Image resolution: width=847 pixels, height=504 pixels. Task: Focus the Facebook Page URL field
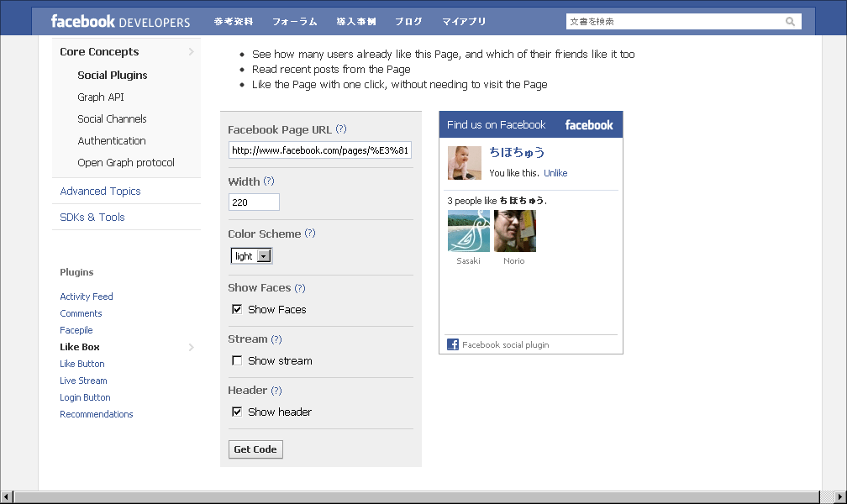(x=320, y=150)
